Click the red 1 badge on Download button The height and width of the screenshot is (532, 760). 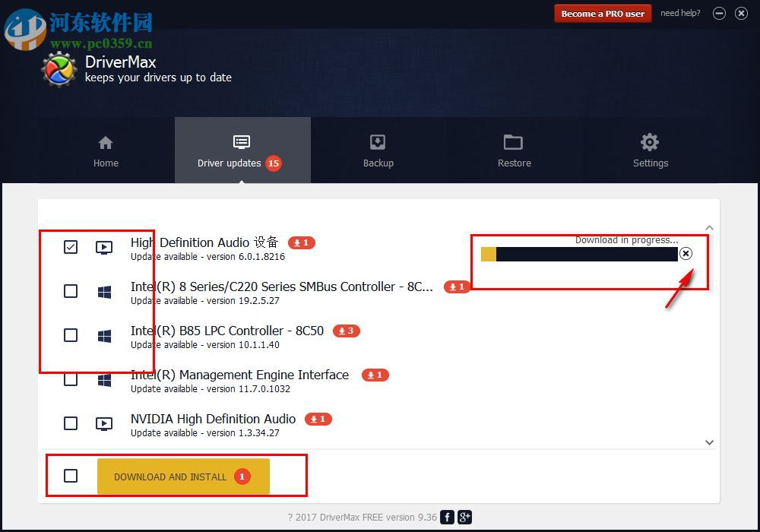(242, 477)
